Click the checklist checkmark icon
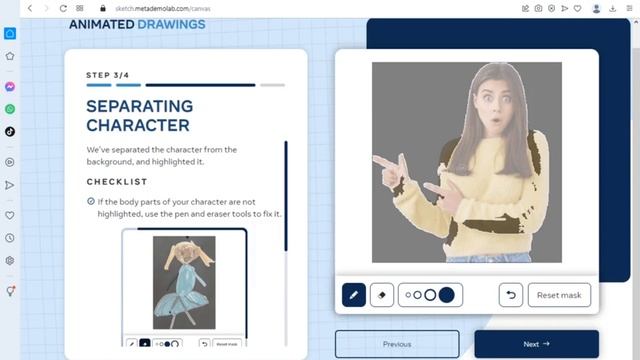Image resolution: width=640 pixels, height=360 pixels. coord(91,201)
